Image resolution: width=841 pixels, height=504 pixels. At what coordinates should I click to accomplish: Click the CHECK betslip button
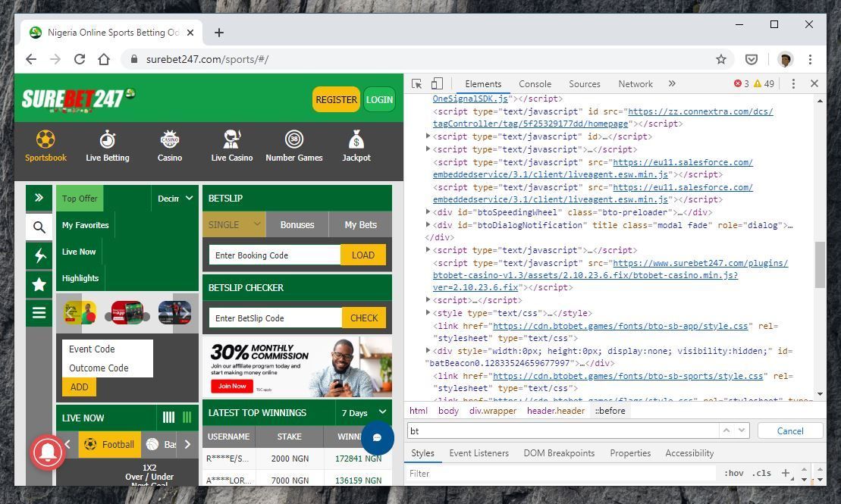pos(364,318)
